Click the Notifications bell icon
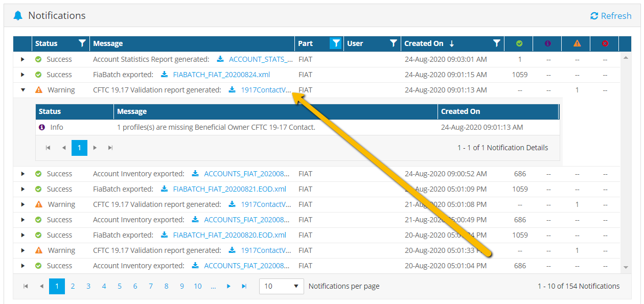644x304 pixels. [18, 15]
